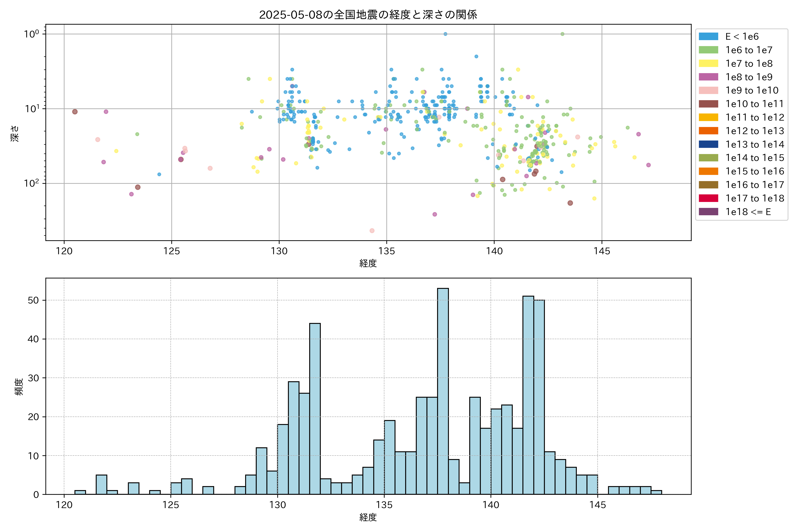Click the 経度 x-axis label under histogram
Image resolution: width=798 pixels, height=532 pixels.
[x=368, y=517]
